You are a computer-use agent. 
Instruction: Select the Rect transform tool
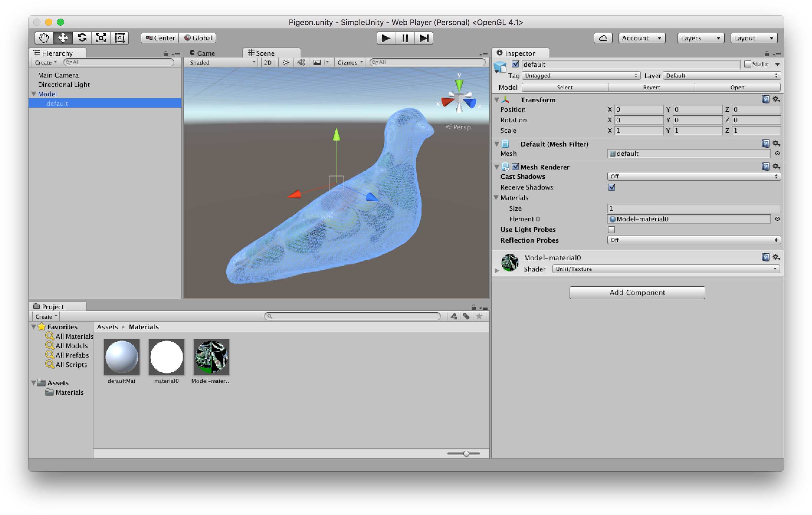point(120,38)
